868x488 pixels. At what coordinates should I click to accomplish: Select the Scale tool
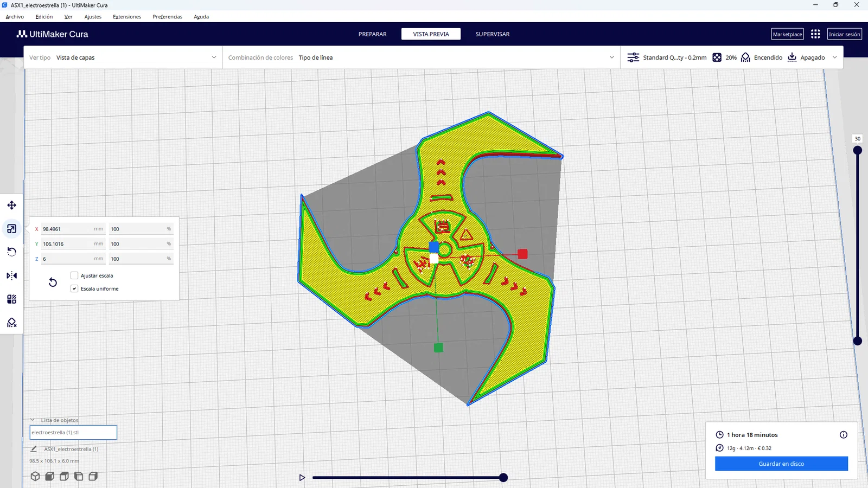click(11, 229)
